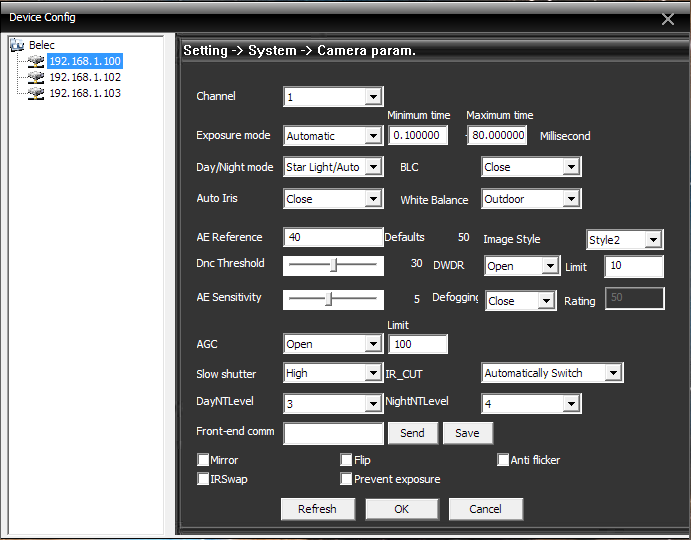Enable the Mirror checkbox
691x540 pixels.
(x=203, y=460)
